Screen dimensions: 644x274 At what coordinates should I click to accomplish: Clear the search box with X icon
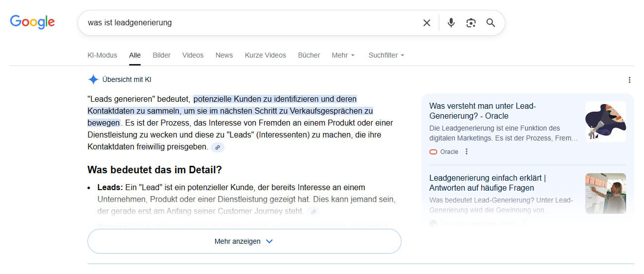pyautogui.click(x=426, y=23)
